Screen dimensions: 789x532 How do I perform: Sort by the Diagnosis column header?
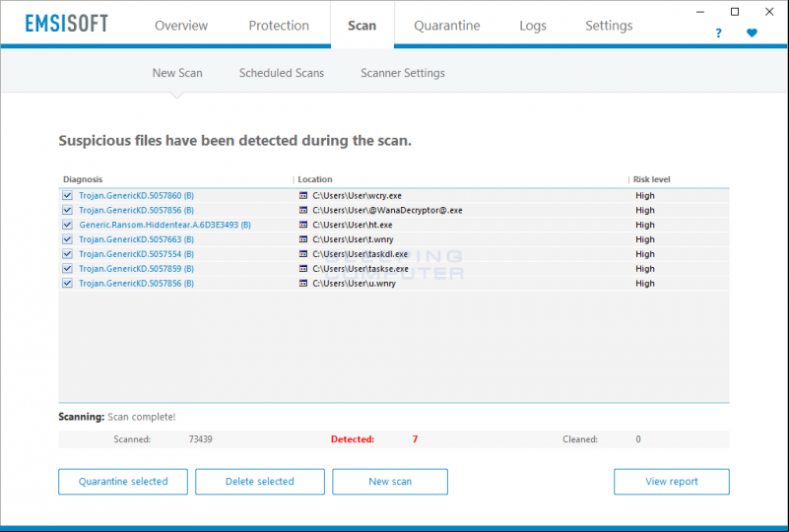pyautogui.click(x=83, y=179)
